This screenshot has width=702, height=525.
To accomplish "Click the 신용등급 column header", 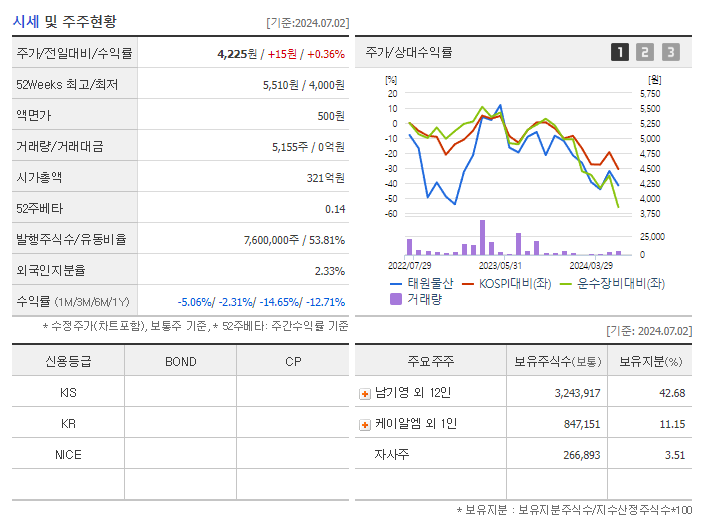I will [x=68, y=361].
